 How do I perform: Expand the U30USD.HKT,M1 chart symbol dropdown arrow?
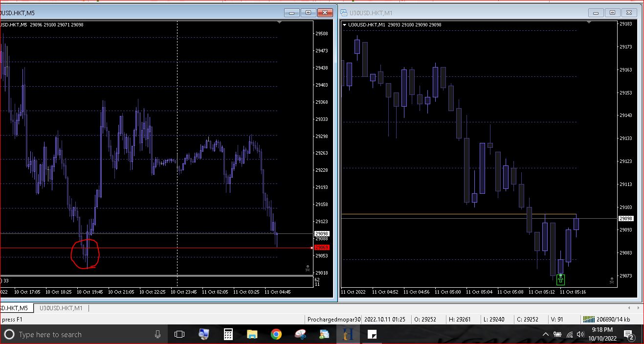(x=345, y=25)
